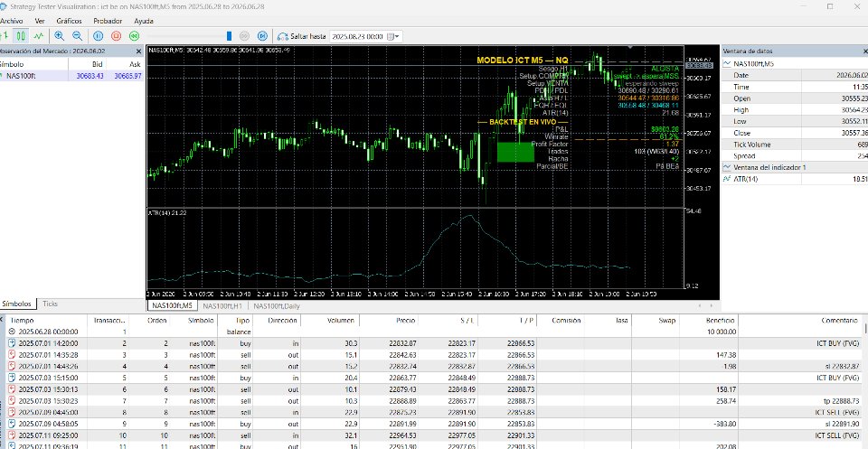Click buy deal icon at 2025.07.01 14:20:00
Image resolution: width=868 pixels, height=449 pixels.
pyautogui.click(x=12, y=343)
